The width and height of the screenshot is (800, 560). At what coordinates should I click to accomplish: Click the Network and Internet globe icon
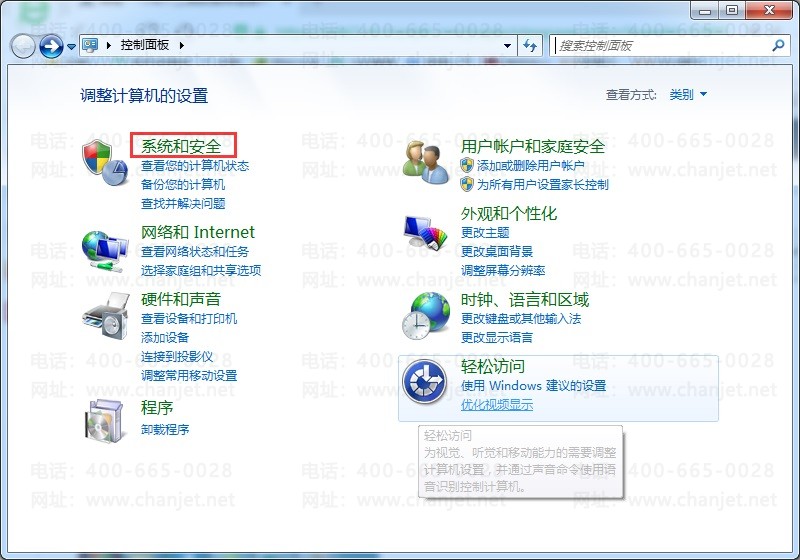click(x=105, y=251)
